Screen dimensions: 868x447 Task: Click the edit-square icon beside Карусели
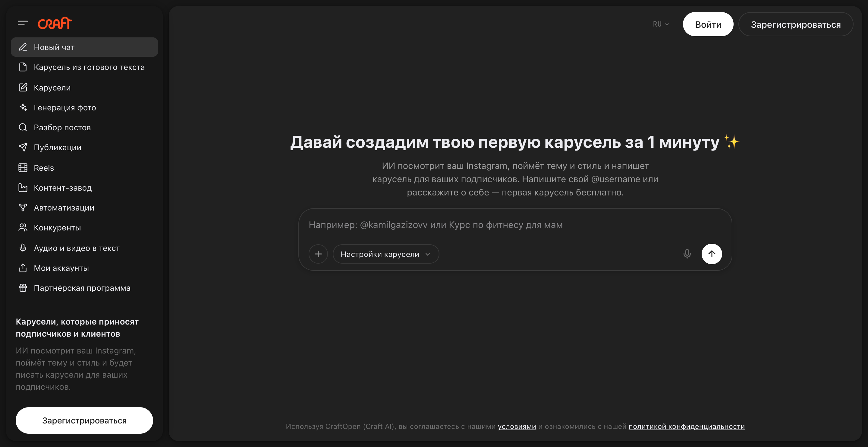23,87
